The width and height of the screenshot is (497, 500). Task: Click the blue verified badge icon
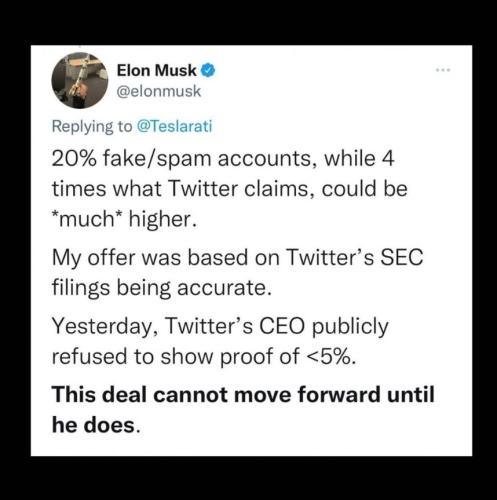click(208, 71)
